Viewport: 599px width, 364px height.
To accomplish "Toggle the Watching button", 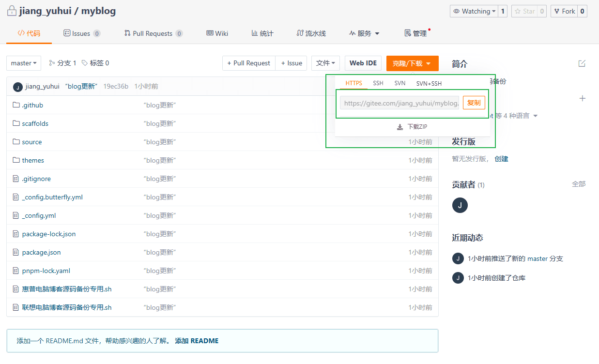I will (x=473, y=11).
